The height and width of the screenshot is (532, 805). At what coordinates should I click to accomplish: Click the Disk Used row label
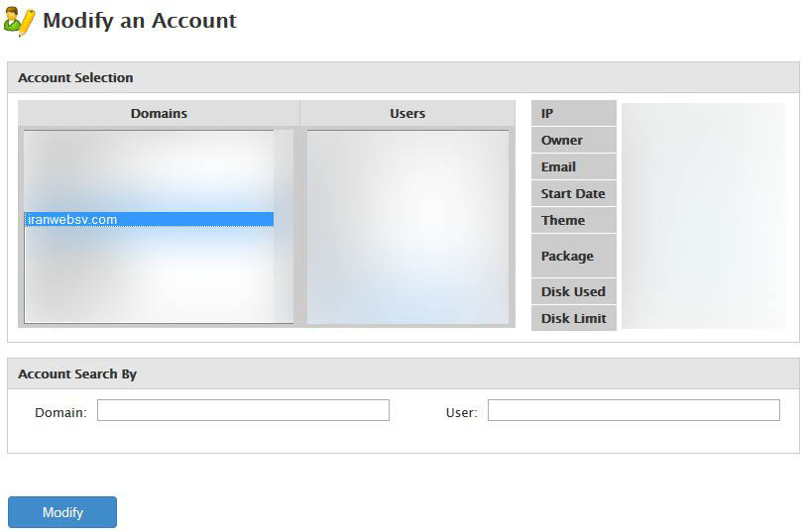coord(573,291)
